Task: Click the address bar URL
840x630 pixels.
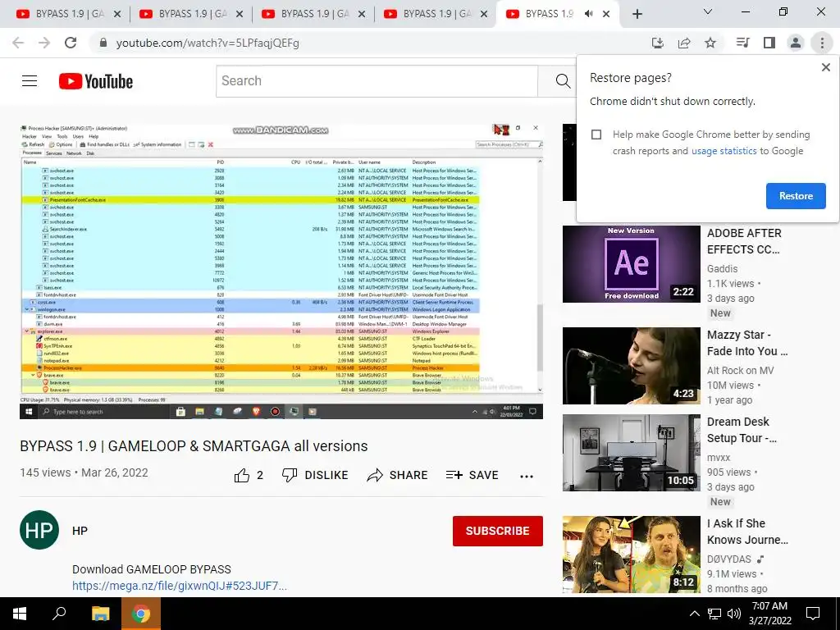Action: click(208, 43)
